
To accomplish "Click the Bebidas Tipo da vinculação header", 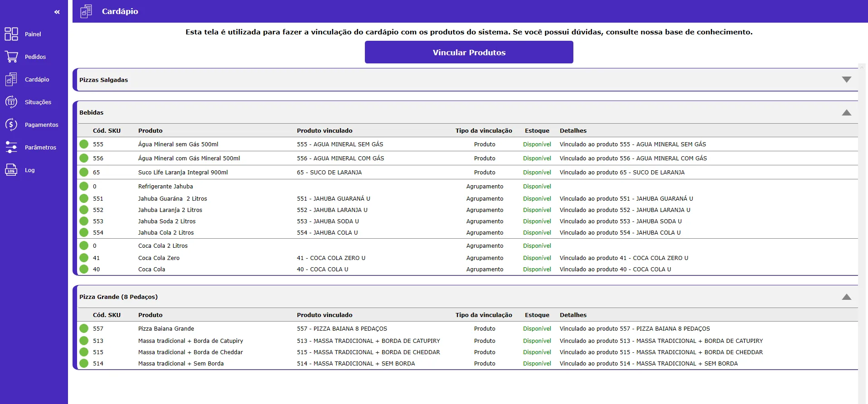I will (x=484, y=130).
